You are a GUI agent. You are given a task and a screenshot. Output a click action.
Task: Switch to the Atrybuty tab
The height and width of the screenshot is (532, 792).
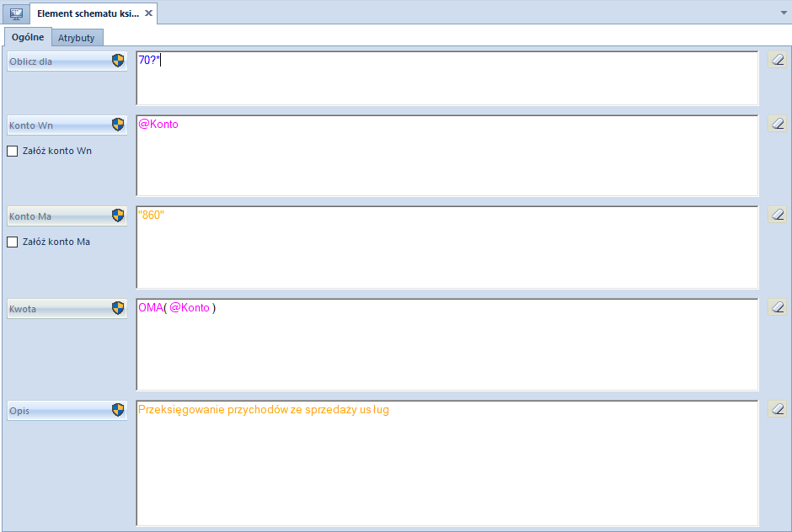tap(77, 38)
